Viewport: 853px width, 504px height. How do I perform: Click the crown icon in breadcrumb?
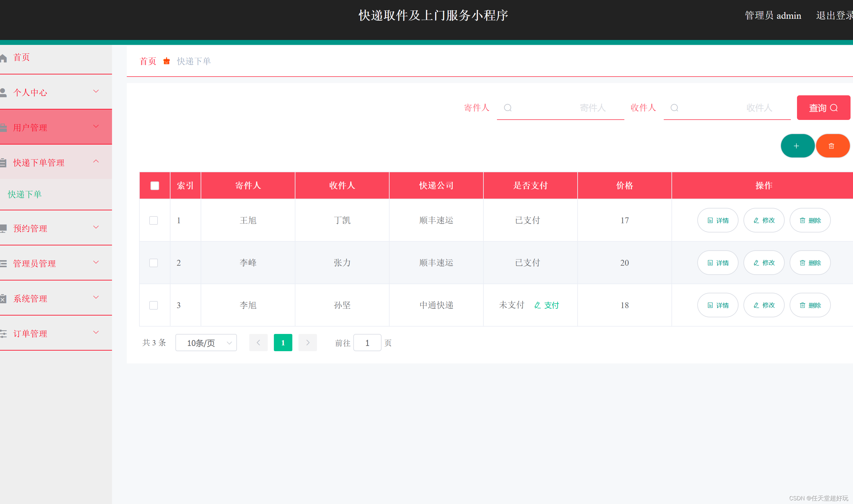click(166, 61)
